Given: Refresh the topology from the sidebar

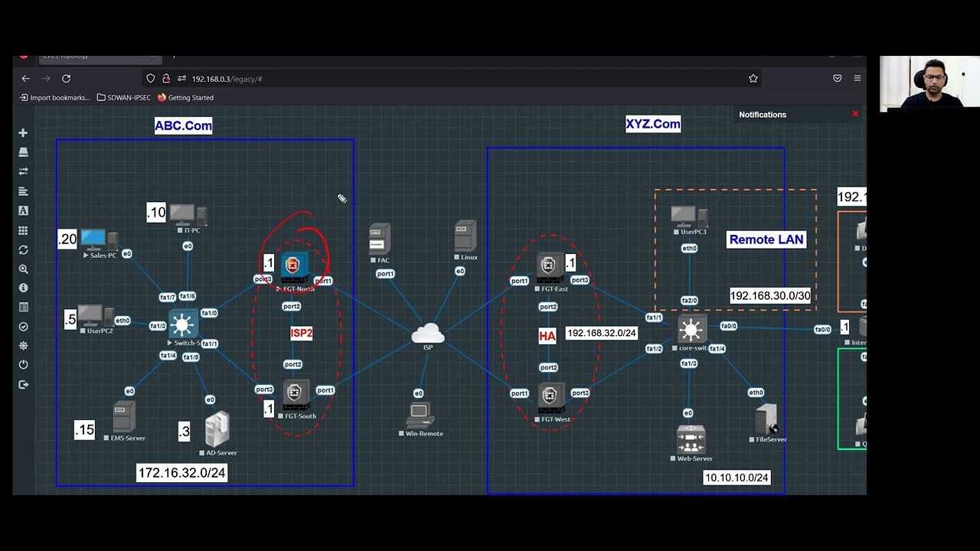Looking at the screenshot, I should (23, 249).
